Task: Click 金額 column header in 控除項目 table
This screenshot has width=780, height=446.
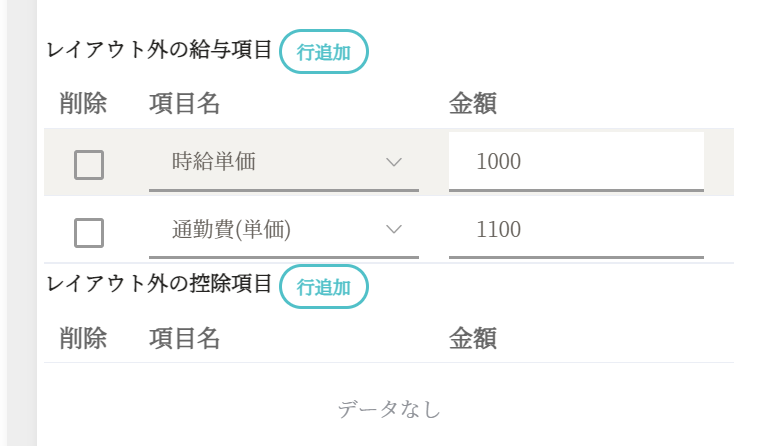Action: click(x=473, y=338)
